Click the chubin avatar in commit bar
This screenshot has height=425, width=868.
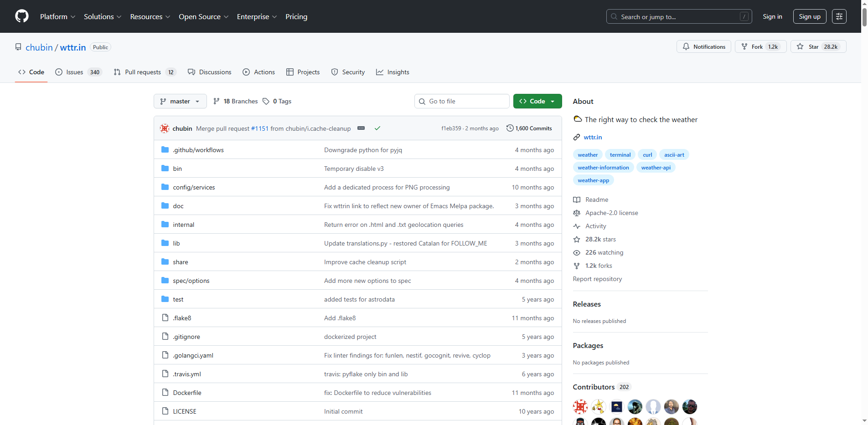tap(165, 128)
